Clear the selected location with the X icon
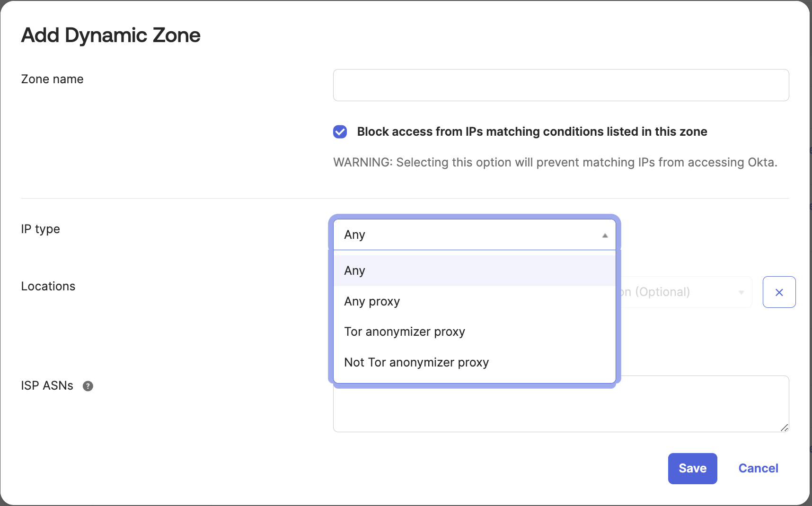Image resolution: width=812 pixels, height=506 pixels. (779, 292)
